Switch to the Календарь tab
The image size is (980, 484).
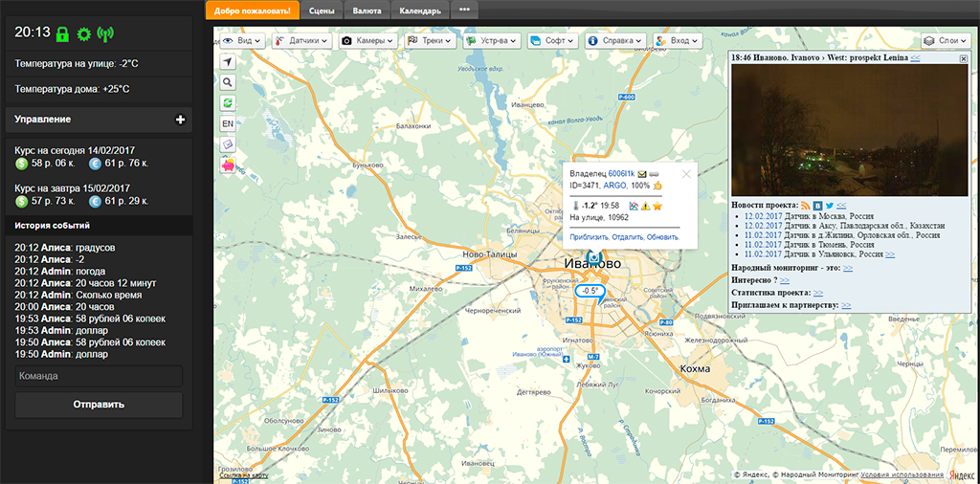[420, 11]
